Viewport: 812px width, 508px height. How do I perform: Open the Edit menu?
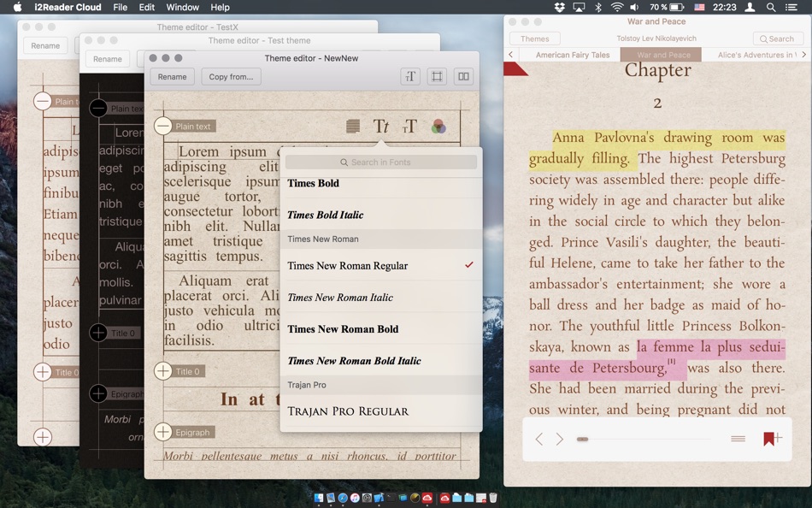point(146,7)
